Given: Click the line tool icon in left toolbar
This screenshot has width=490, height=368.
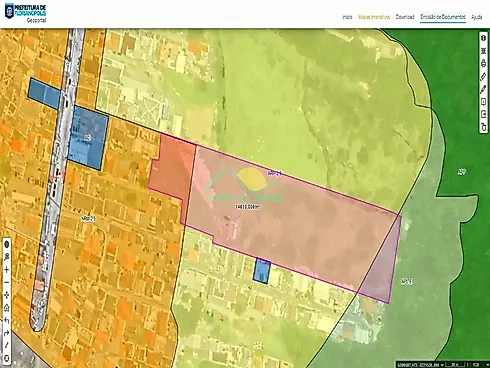Looking at the screenshot, I should point(6,346).
